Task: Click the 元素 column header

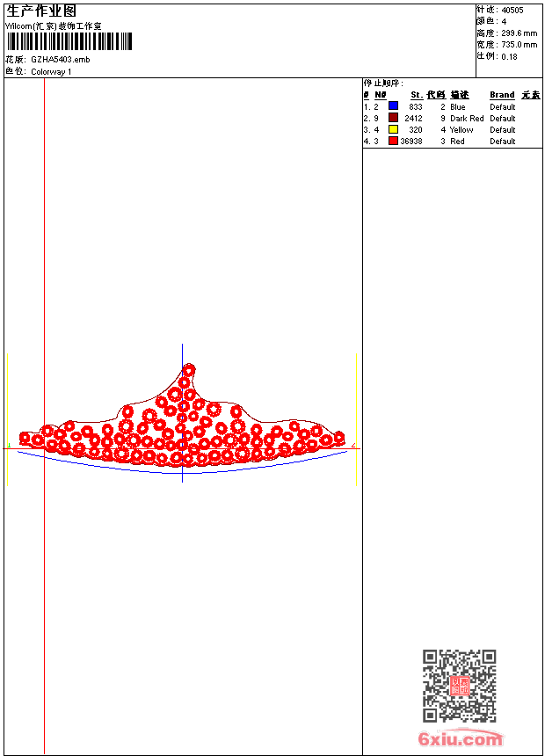Action: [x=531, y=95]
